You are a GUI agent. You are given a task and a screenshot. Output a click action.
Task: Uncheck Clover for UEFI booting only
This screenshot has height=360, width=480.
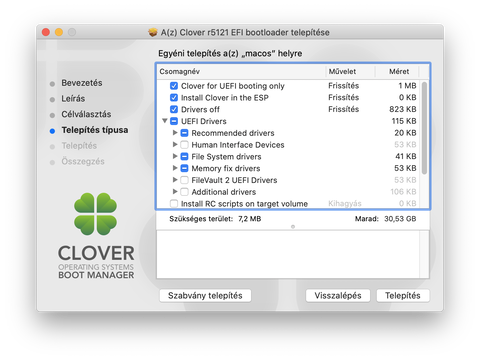tap(174, 86)
